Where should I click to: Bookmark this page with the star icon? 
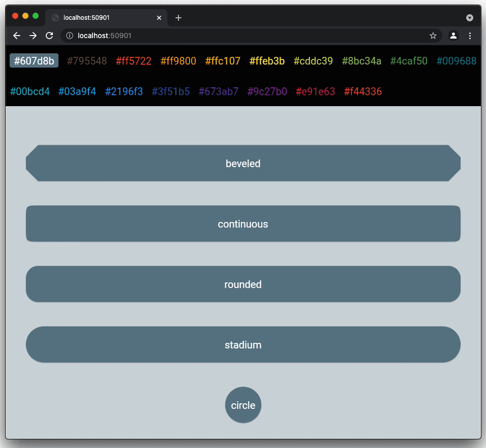click(433, 36)
